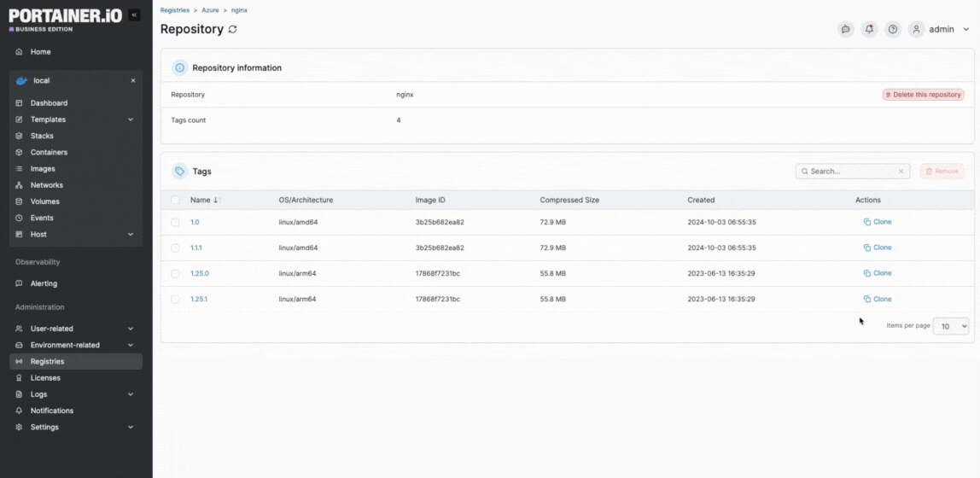Screen dimensions: 980x478
Task: Select the checkbox for tag 1.25.1
Action: (175, 300)
